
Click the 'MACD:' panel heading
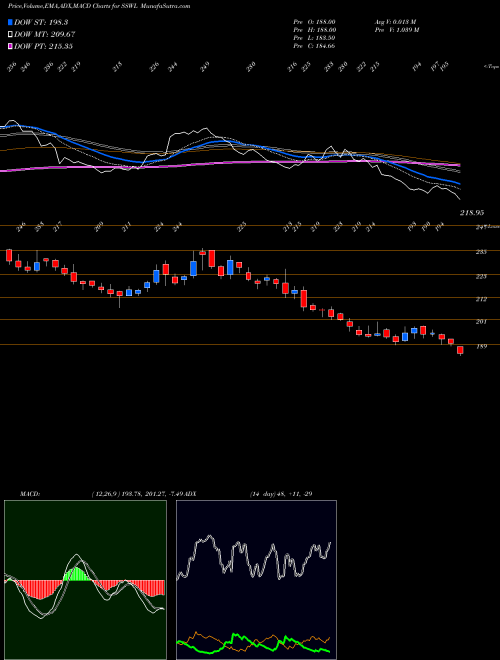[30, 494]
